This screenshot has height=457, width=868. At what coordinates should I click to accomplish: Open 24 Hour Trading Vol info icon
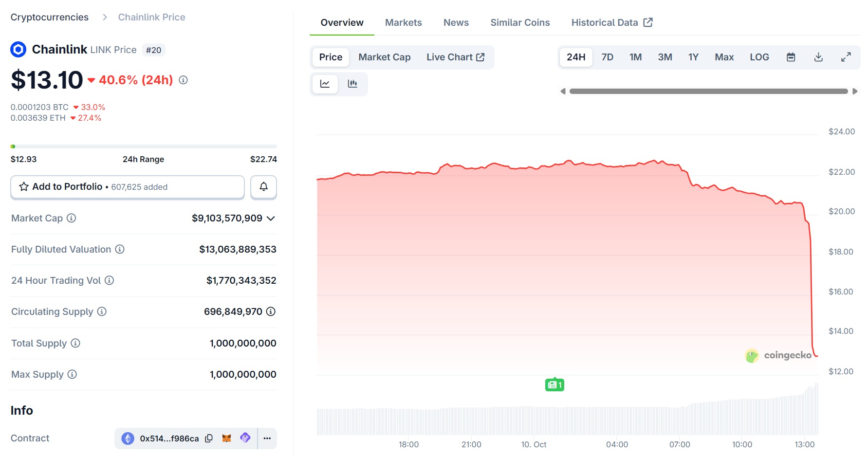(110, 280)
